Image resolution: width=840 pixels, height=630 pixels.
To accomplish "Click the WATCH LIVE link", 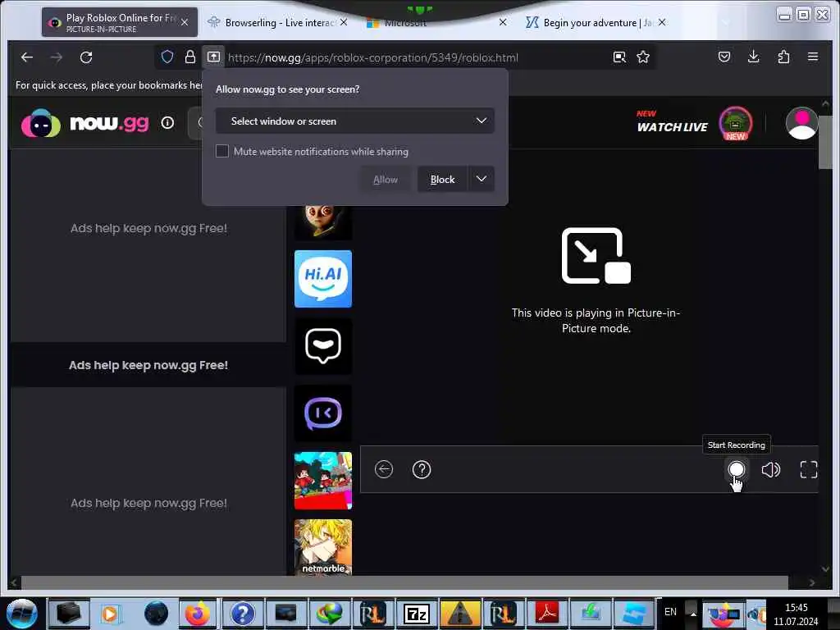I will (x=672, y=127).
